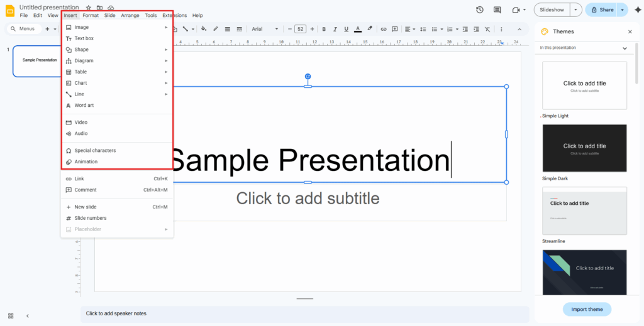Image resolution: width=644 pixels, height=326 pixels.
Task: Open the text color picker
Action: coord(358,29)
